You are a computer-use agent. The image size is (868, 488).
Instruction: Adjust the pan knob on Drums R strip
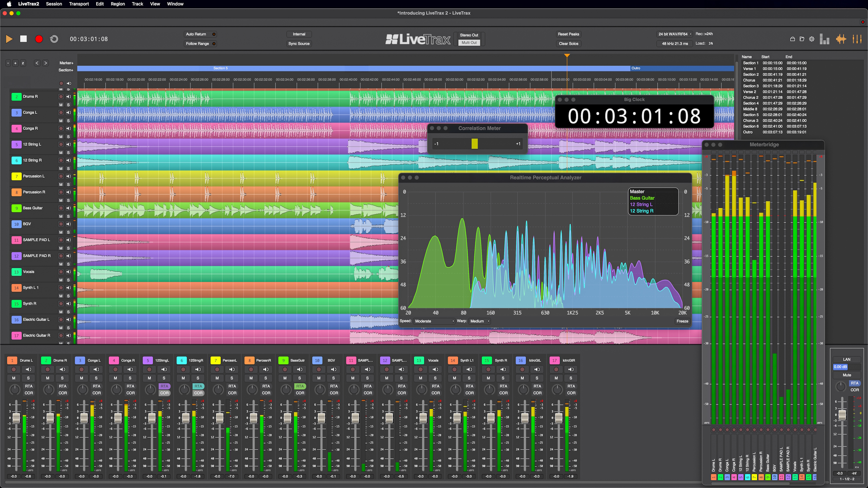coord(49,390)
